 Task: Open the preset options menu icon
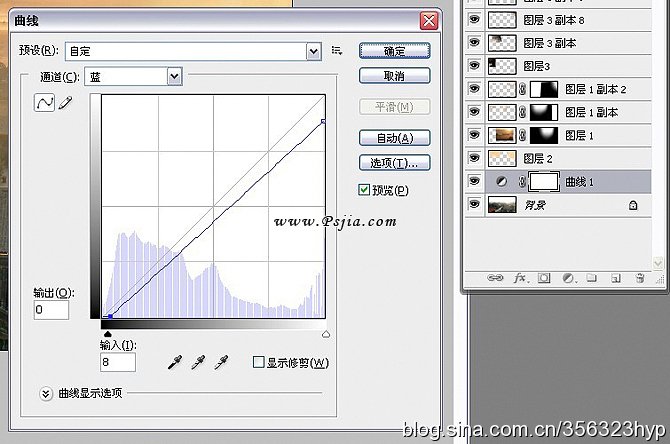337,51
